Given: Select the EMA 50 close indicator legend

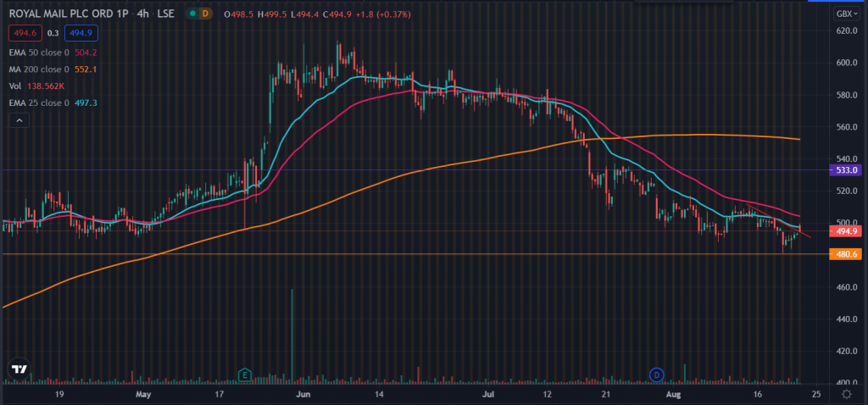Looking at the screenshot, I should coord(53,53).
